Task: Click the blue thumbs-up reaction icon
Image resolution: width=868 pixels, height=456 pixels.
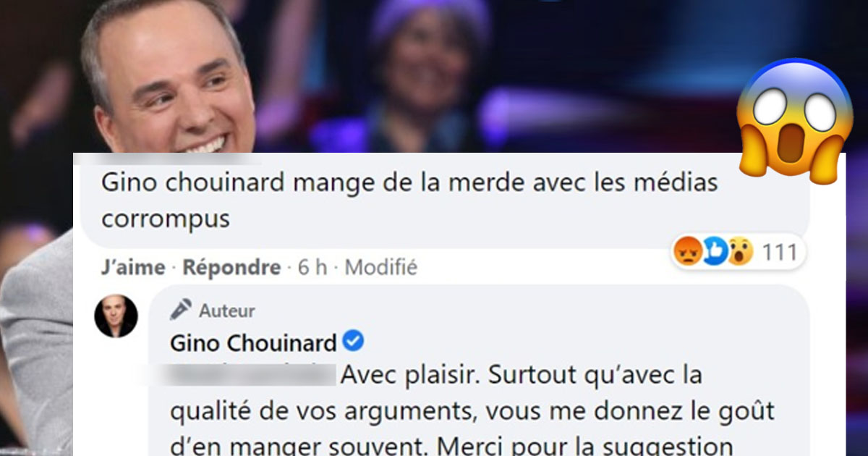Action: 714,252
